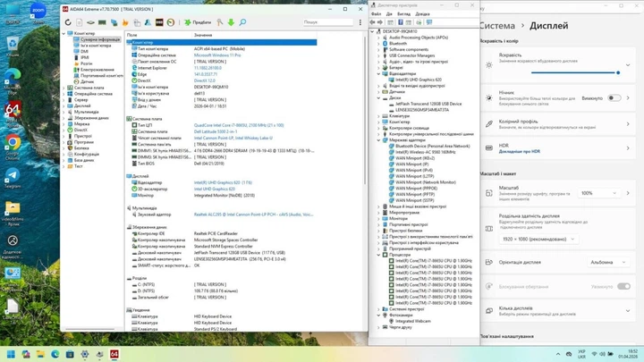Open the Zoom desktop shortcut
The image size is (644, 362).
coord(38,13)
